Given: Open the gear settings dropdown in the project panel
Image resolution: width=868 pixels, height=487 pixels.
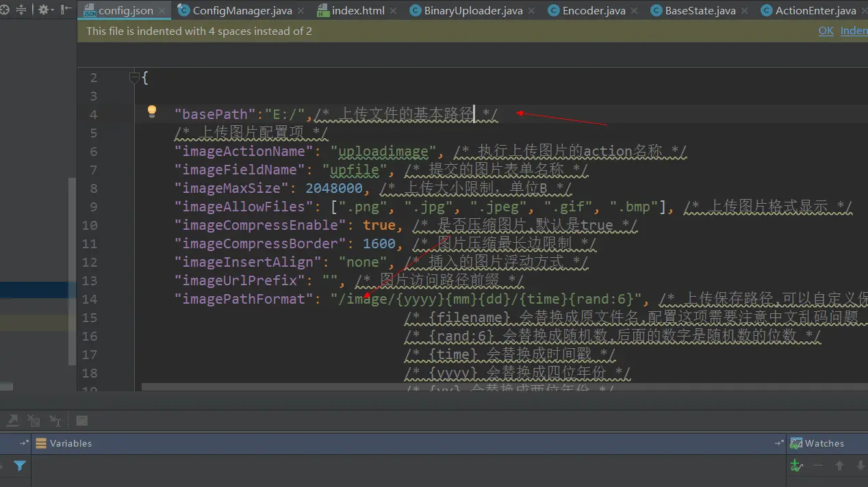Looking at the screenshot, I should (45, 10).
